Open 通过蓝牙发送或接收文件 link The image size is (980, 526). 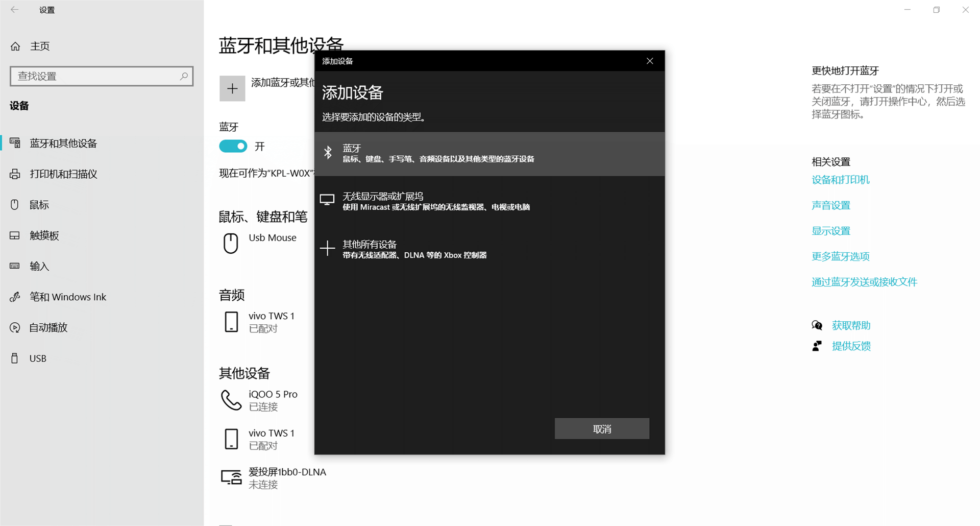point(864,282)
